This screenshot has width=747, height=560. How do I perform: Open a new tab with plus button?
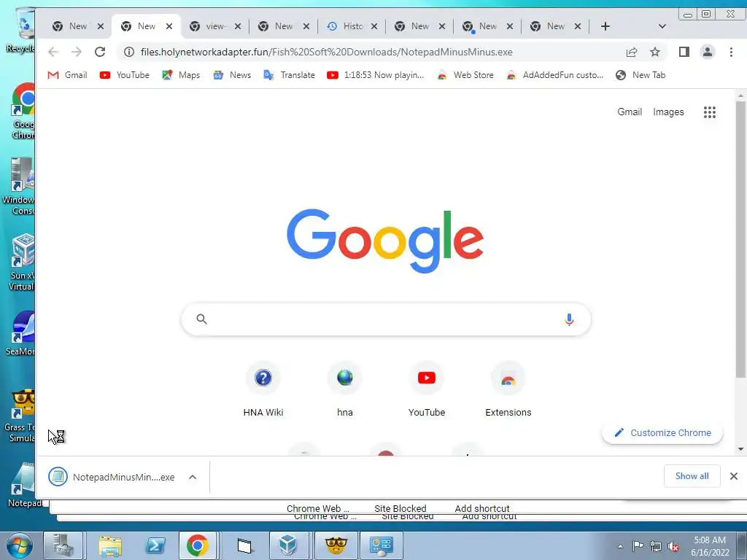click(605, 26)
